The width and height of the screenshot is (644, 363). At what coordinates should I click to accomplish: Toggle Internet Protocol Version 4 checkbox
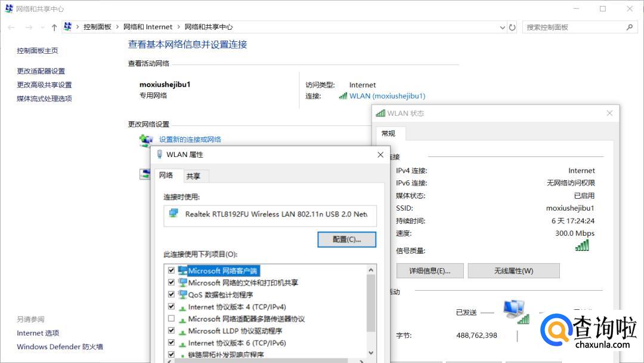[171, 306]
